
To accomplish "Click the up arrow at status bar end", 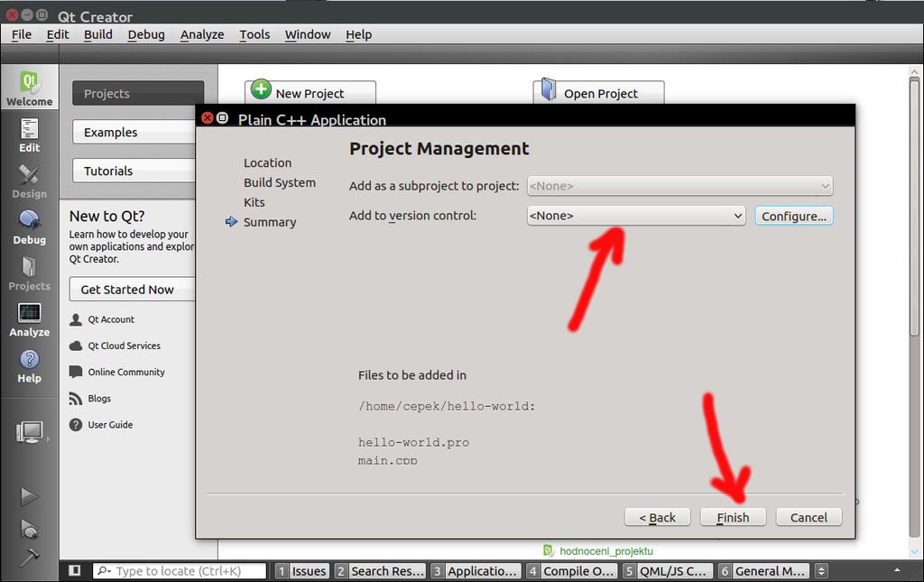I will point(897,570).
